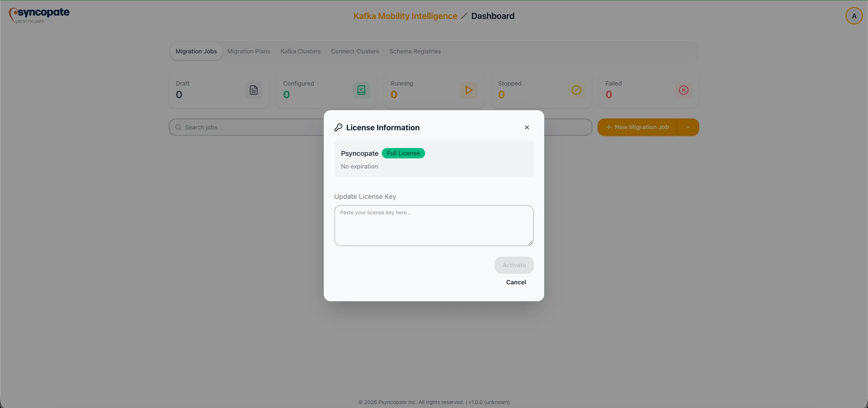Click the Activate button
The height and width of the screenshot is (408, 868).
pos(514,265)
